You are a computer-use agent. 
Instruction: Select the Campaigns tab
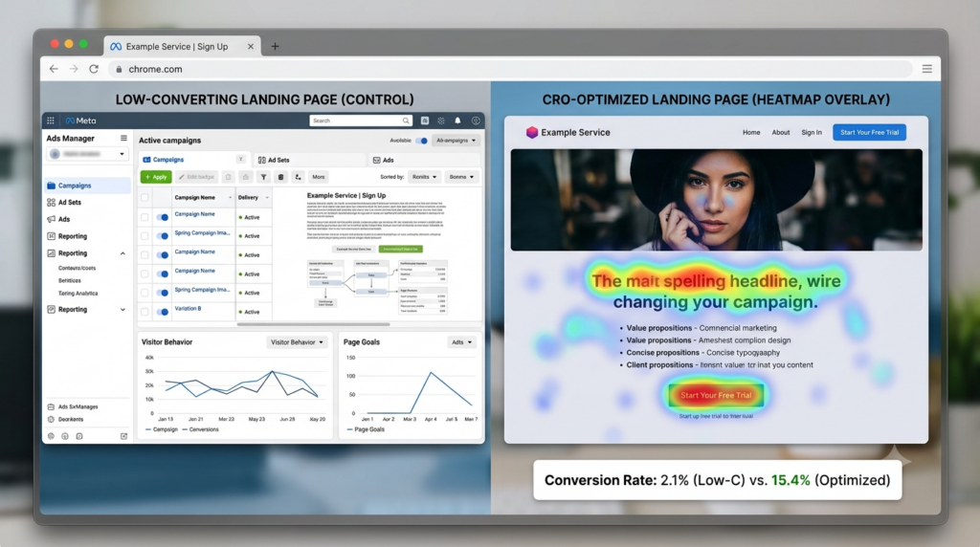(x=193, y=160)
